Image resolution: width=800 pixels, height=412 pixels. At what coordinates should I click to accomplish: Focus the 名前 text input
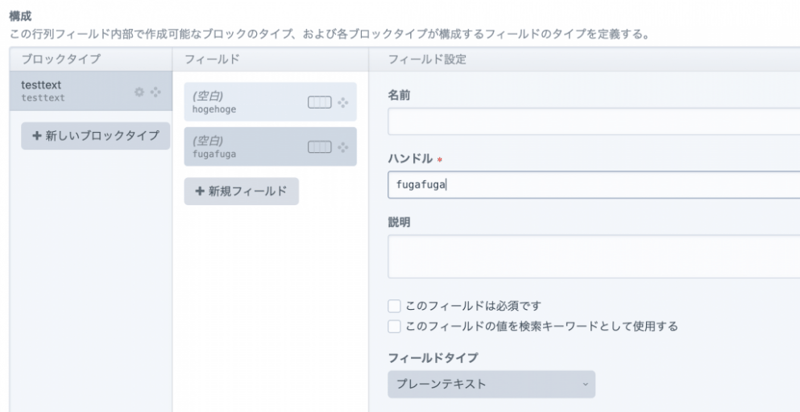click(x=592, y=122)
